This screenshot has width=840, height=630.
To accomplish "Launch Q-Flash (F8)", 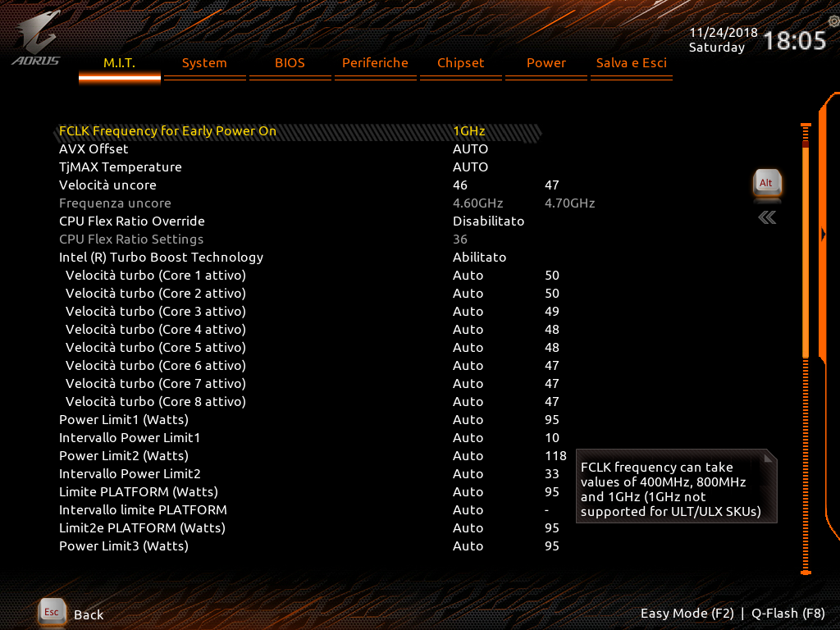I will click(788, 614).
